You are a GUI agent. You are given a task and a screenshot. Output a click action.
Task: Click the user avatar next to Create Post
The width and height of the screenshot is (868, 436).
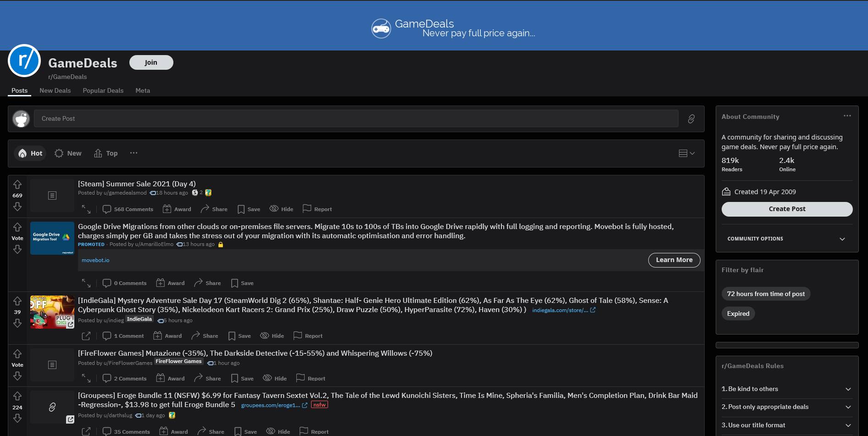point(21,119)
